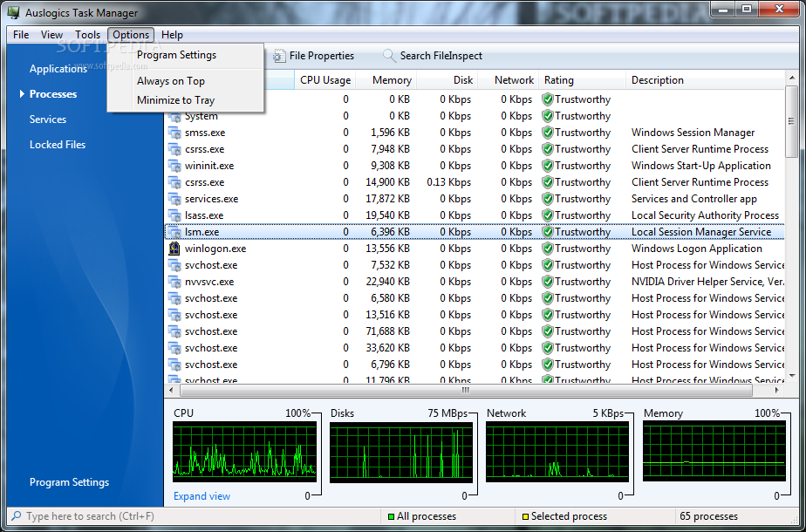
Task: Click the Trustworthy shield icon for services.exe
Action: [548, 199]
